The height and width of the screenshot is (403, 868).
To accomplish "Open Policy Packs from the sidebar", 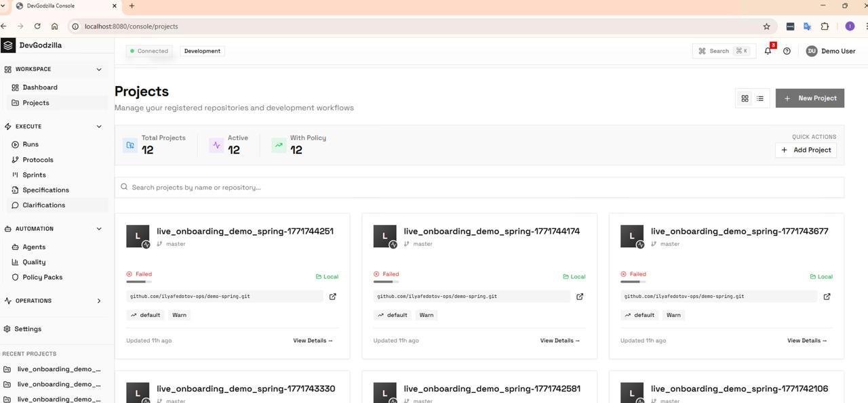I will [x=42, y=277].
